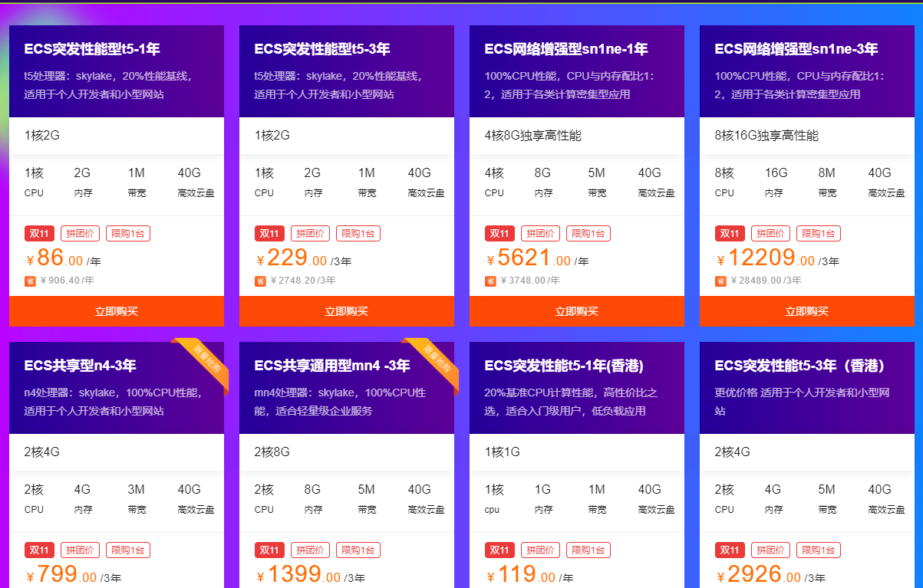Click the 省 savings icon beside ¥28489.00/3年

point(720,281)
